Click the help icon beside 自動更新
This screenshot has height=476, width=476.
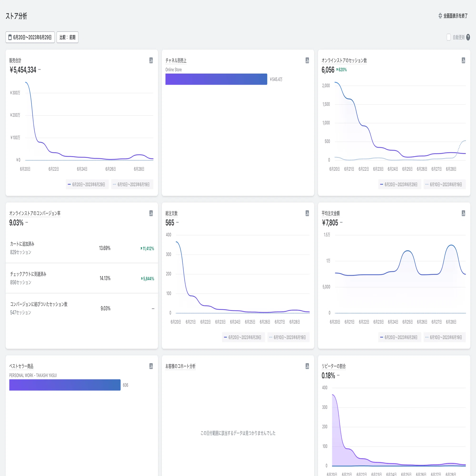tap(468, 37)
